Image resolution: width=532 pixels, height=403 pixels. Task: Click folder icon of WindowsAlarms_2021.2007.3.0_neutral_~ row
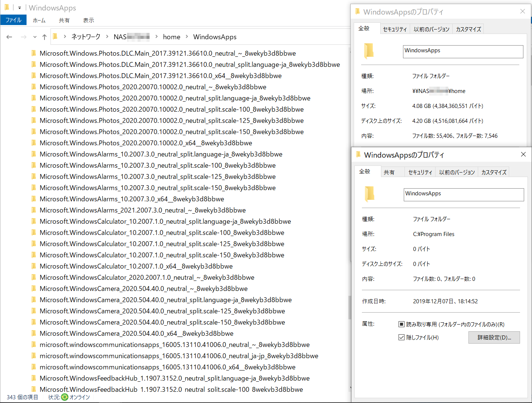coord(34,210)
